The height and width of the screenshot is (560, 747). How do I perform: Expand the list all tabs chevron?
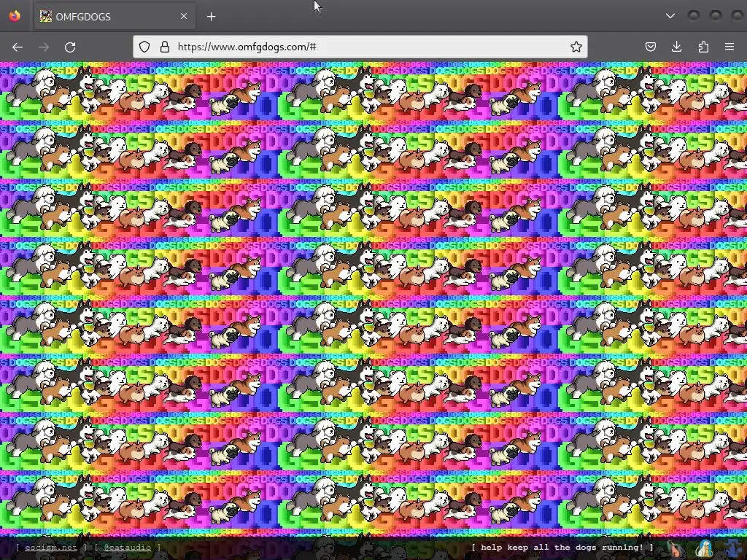click(x=670, y=16)
